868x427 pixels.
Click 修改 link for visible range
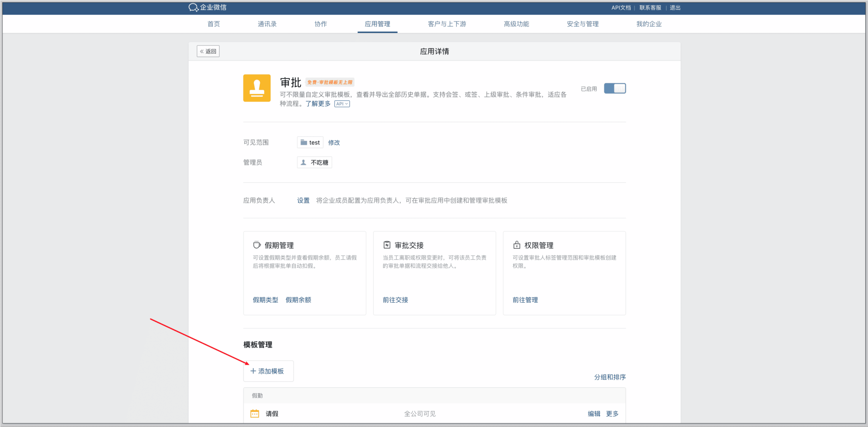pos(334,142)
